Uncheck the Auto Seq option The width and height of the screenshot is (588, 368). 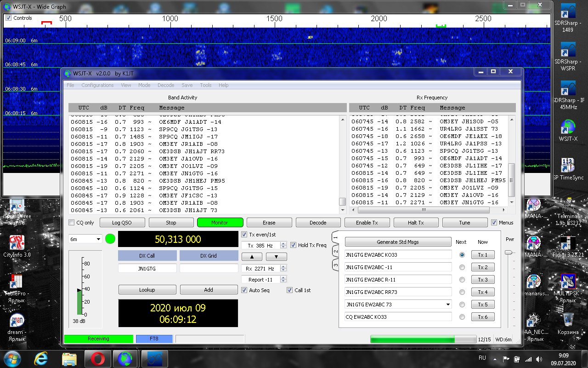click(244, 290)
